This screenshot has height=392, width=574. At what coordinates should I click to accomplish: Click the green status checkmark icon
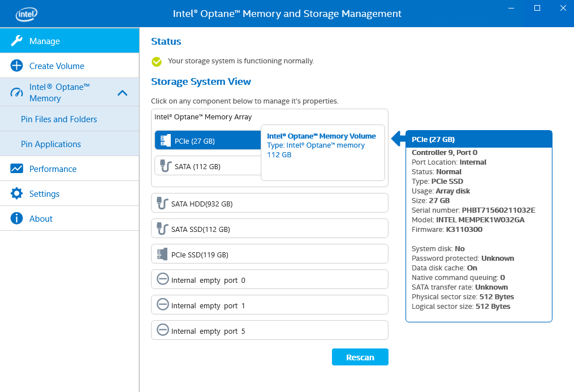[157, 61]
